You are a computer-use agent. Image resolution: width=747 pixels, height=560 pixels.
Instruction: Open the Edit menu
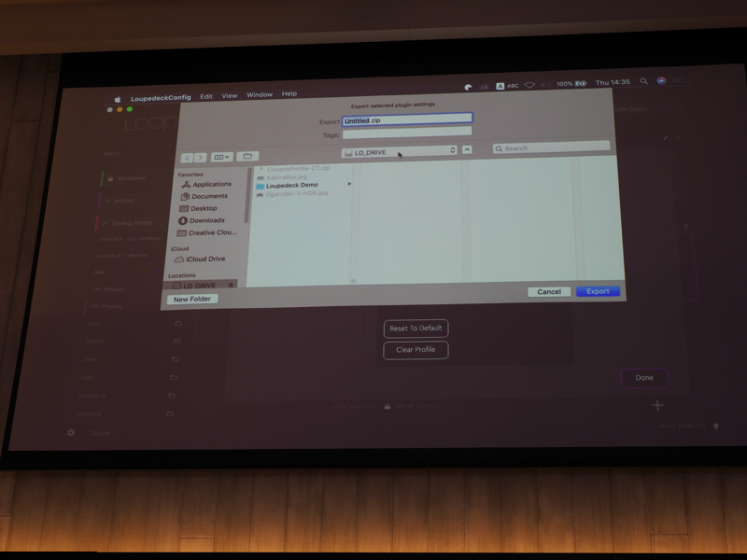click(205, 97)
